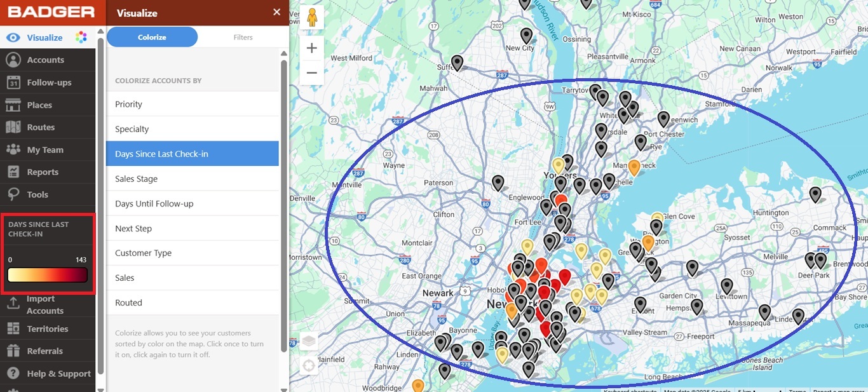The image size is (868, 392).
Task: Click the Street View pegman icon
Action: pyautogui.click(x=312, y=17)
